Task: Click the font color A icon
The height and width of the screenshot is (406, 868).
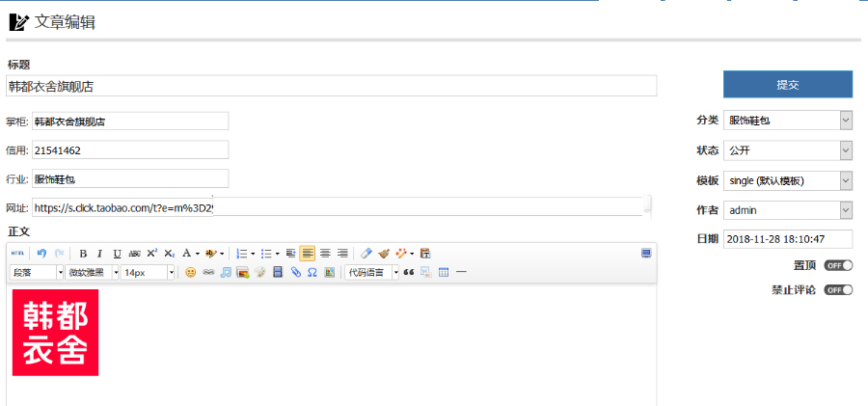Action: click(186, 254)
